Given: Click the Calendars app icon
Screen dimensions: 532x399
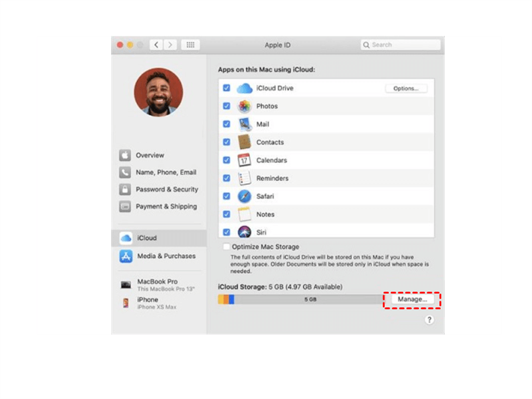Looking at the screenshot, I should 244,160.
